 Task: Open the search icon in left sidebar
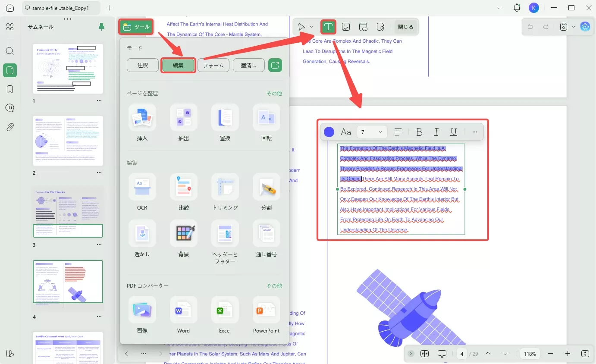(x=10, y=51)
